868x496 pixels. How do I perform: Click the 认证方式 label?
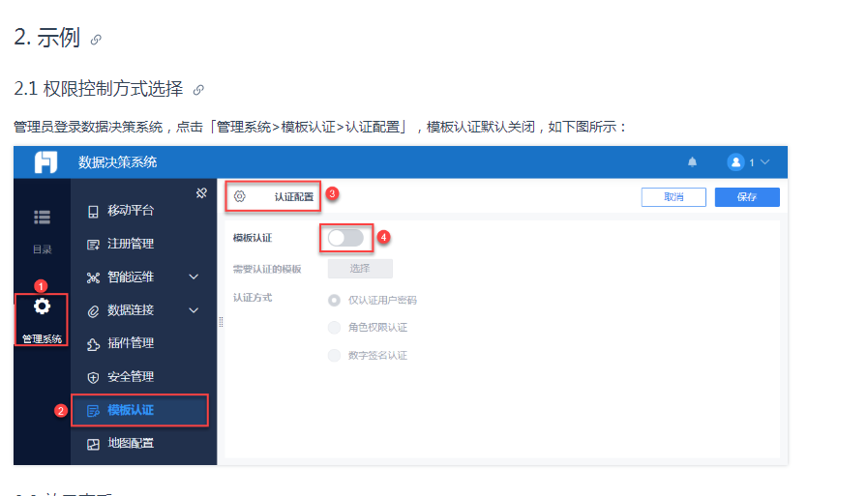pyautogui.click(x=253, y=298)
